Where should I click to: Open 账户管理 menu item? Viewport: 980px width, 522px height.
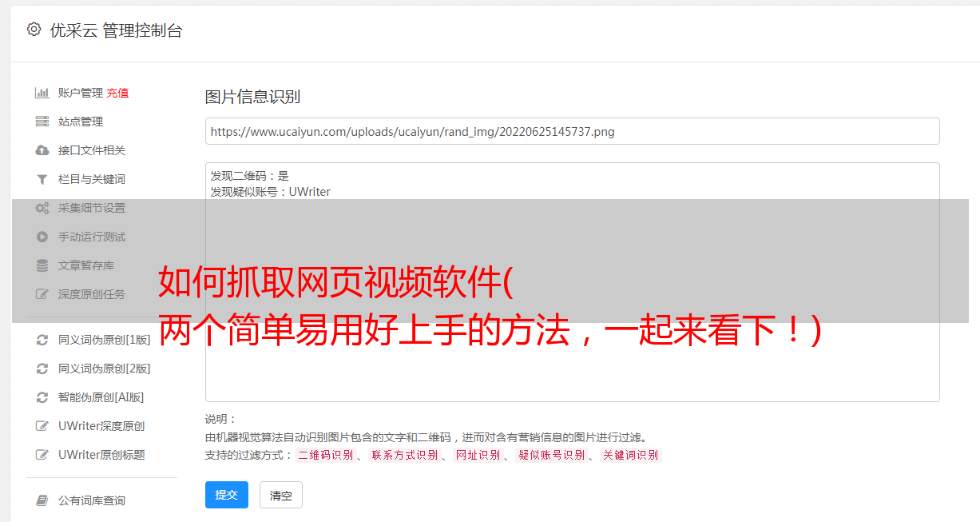coord(81,93)
